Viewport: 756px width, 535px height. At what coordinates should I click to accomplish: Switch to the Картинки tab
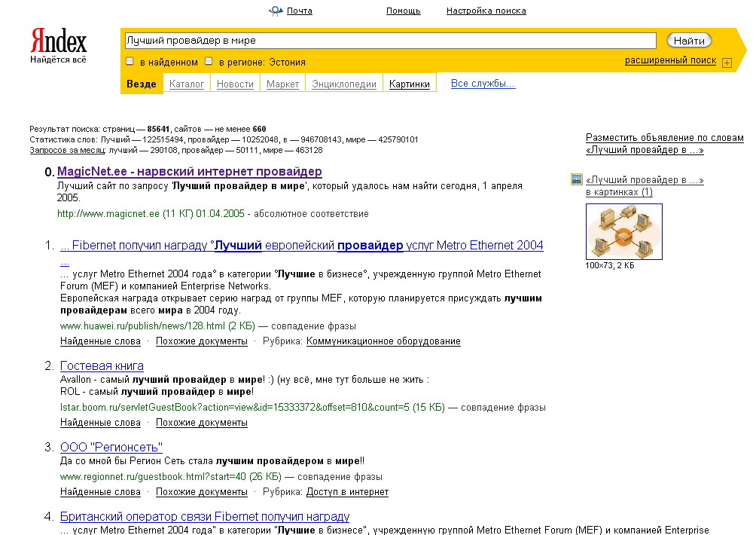[410, 84]
